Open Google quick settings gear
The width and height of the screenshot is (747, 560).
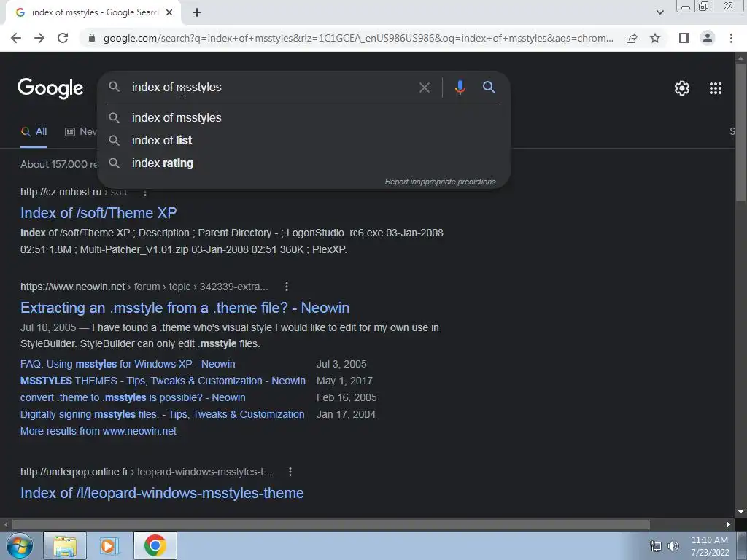[682, 88]
